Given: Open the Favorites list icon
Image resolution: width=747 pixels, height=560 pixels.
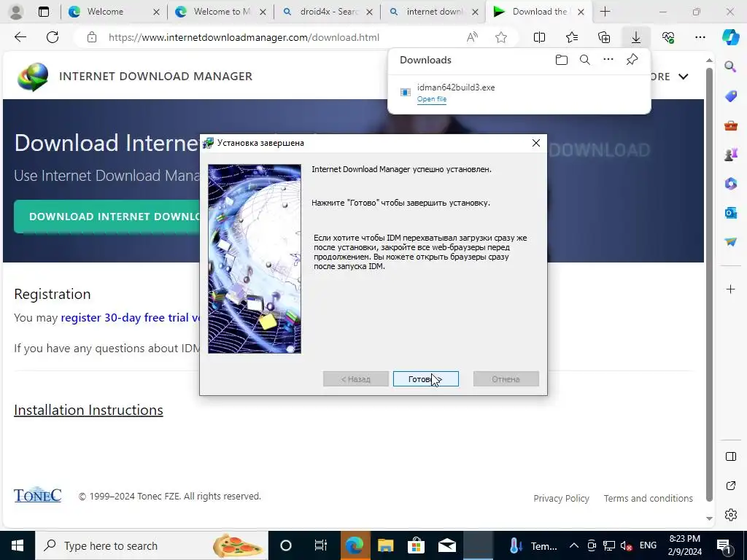Looking at the screenshot, I should pyautogui.click(x=572, y=37).
